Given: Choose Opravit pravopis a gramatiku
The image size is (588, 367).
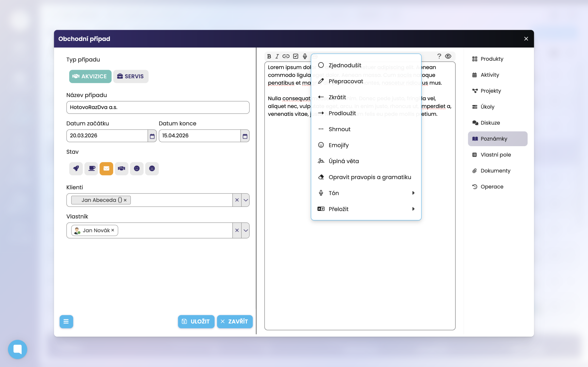Looking at the screenshot, I should (369, 177).
